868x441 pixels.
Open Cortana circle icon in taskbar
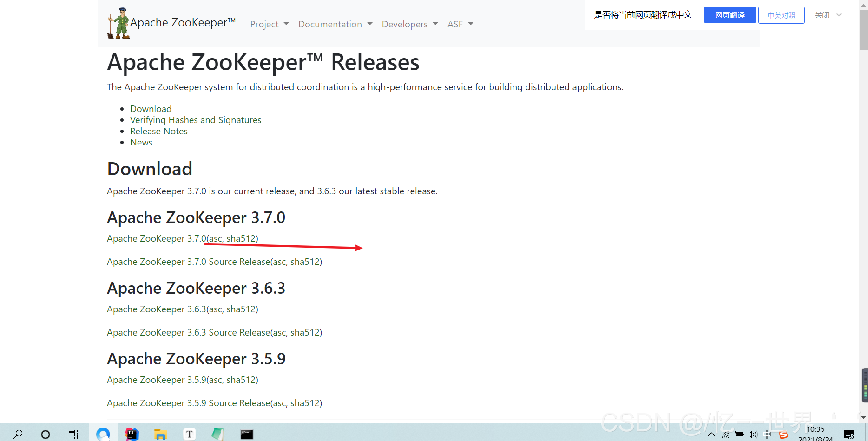tap(46, 434)
